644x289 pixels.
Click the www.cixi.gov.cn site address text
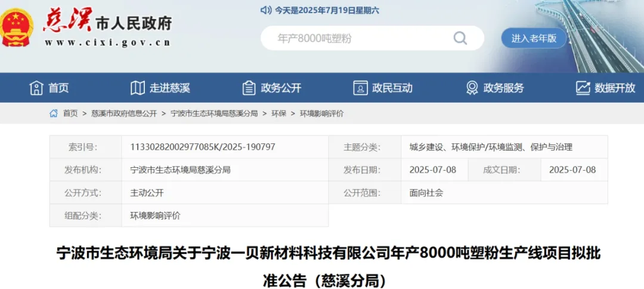(x=107, y=42)
